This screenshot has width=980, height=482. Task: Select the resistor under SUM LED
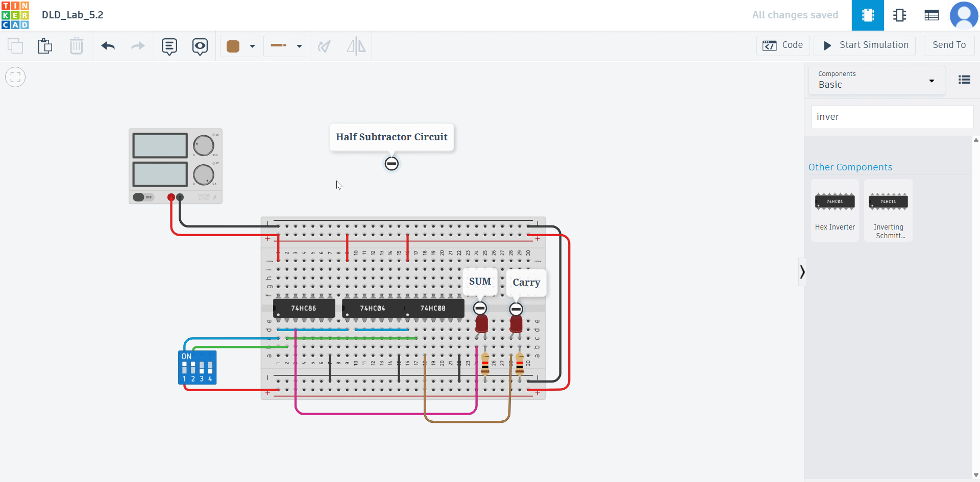[x=485, y=364]
